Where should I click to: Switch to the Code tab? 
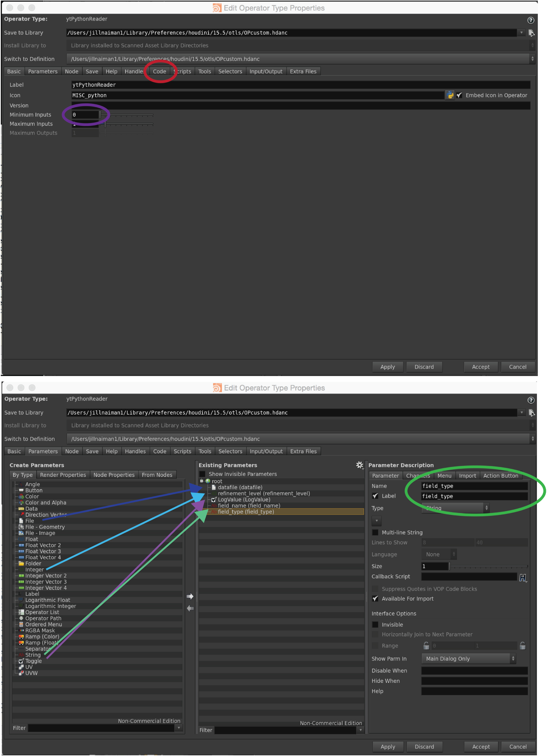coord(160,71)
